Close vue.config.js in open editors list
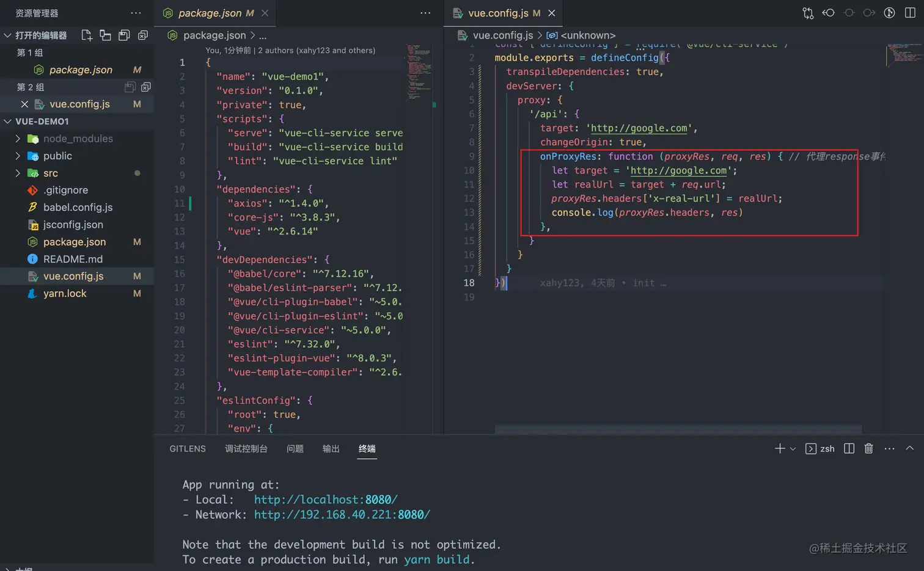Viewport: 924px width, 571px height. coord(24,104)
